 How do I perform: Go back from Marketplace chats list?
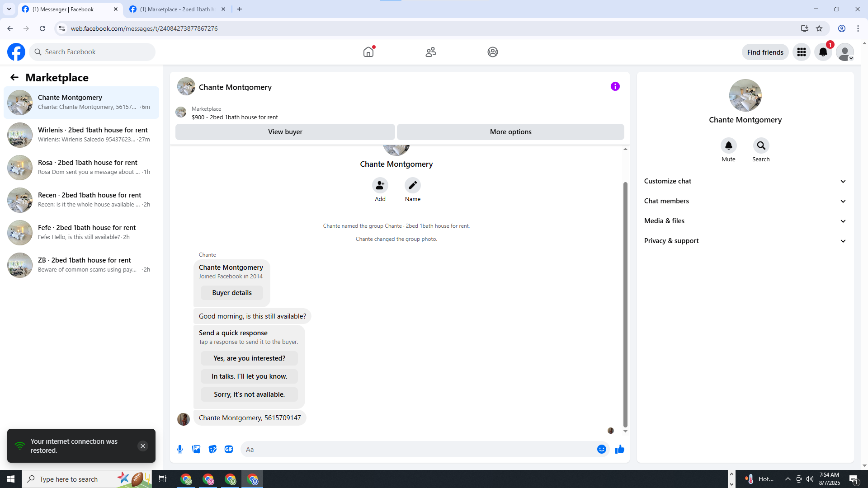[x=14, y=77]
